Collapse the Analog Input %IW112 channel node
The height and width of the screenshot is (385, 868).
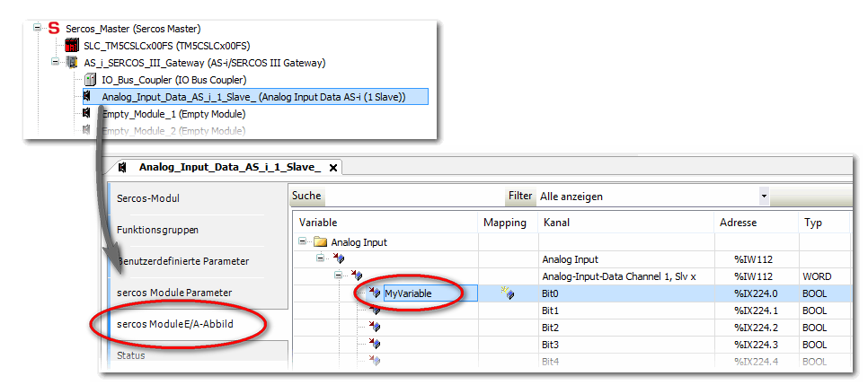coord(320,258)
